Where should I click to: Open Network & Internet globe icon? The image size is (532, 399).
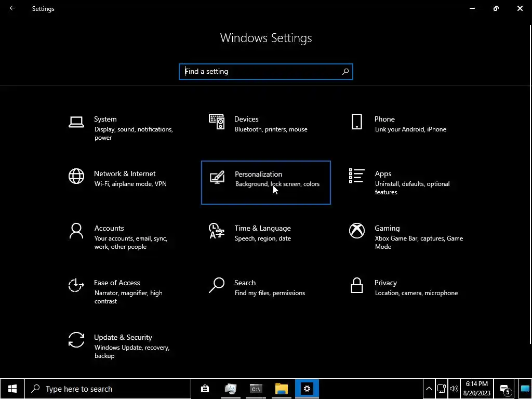tap(76, 176)
